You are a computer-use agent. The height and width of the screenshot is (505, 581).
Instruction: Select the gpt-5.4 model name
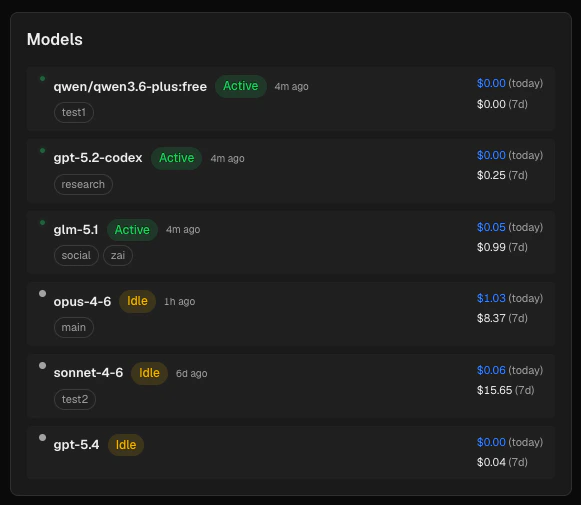(76, 445)
